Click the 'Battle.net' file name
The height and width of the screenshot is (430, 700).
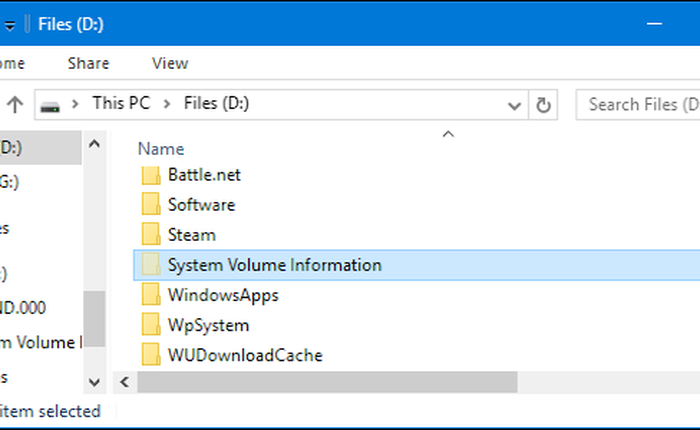click(204, 175)
